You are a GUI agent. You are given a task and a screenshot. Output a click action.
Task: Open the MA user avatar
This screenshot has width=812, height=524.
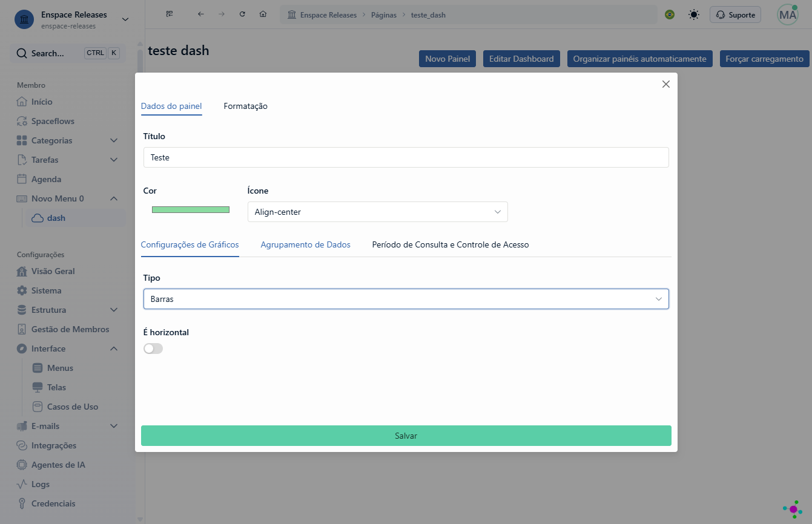point(788,15)
